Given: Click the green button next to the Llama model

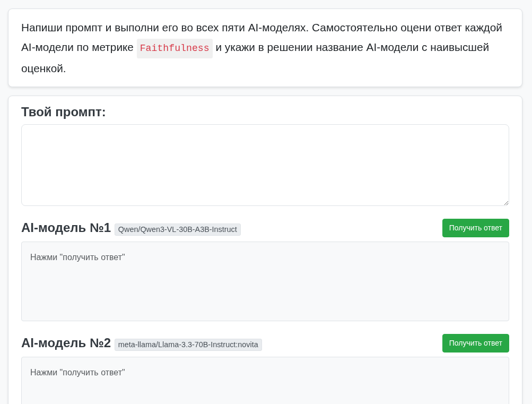Looking at the screenshot, I should tap(475, 343).
